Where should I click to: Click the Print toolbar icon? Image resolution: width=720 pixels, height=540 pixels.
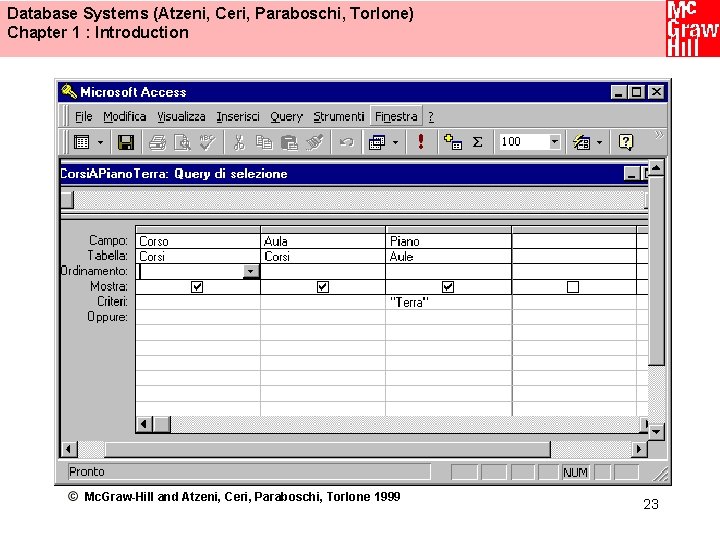click(158, 143)
